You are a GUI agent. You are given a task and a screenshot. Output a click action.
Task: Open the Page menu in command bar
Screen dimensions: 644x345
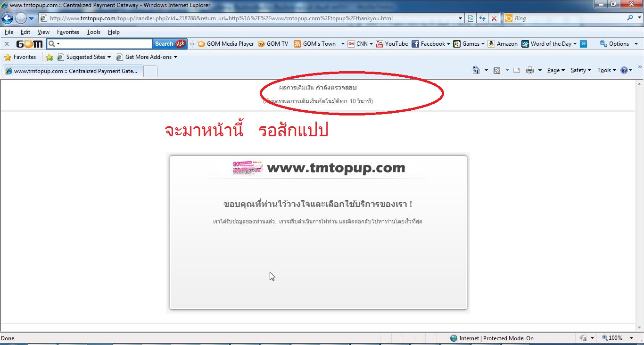[556, 70]
